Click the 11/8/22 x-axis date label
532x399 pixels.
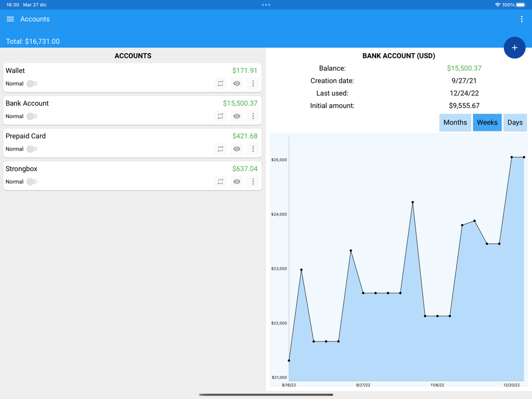437,385
